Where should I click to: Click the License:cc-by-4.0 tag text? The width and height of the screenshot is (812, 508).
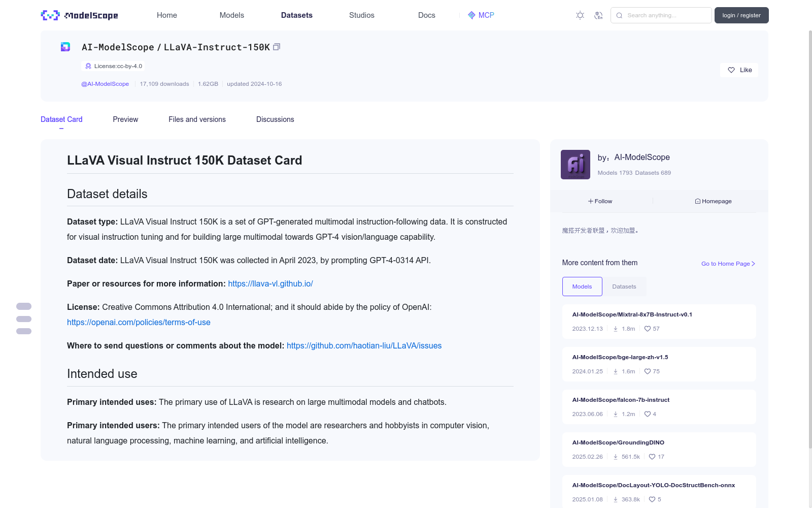tap(118, 66)
